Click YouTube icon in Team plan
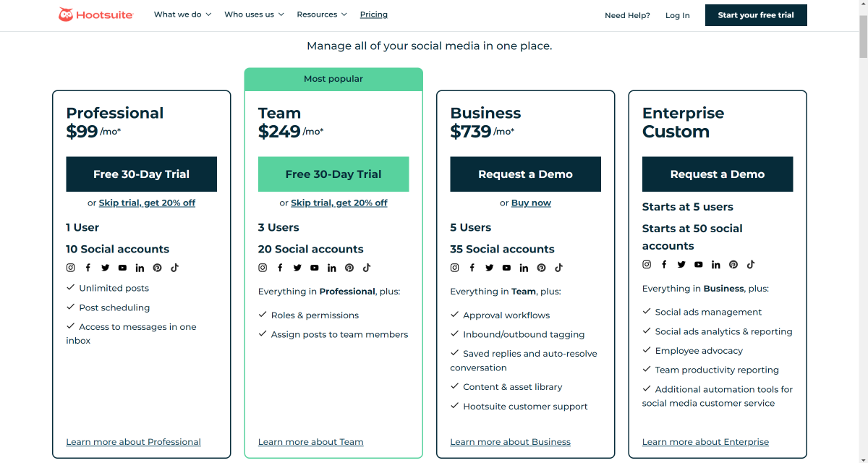The image size is (868, 463). tap(315, 268)
